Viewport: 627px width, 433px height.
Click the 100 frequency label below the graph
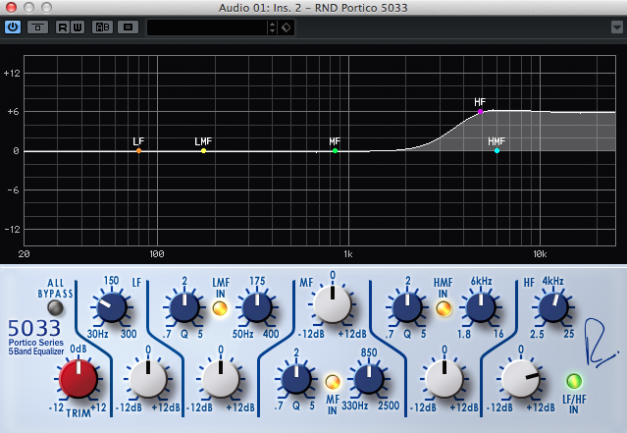(157, 254)
